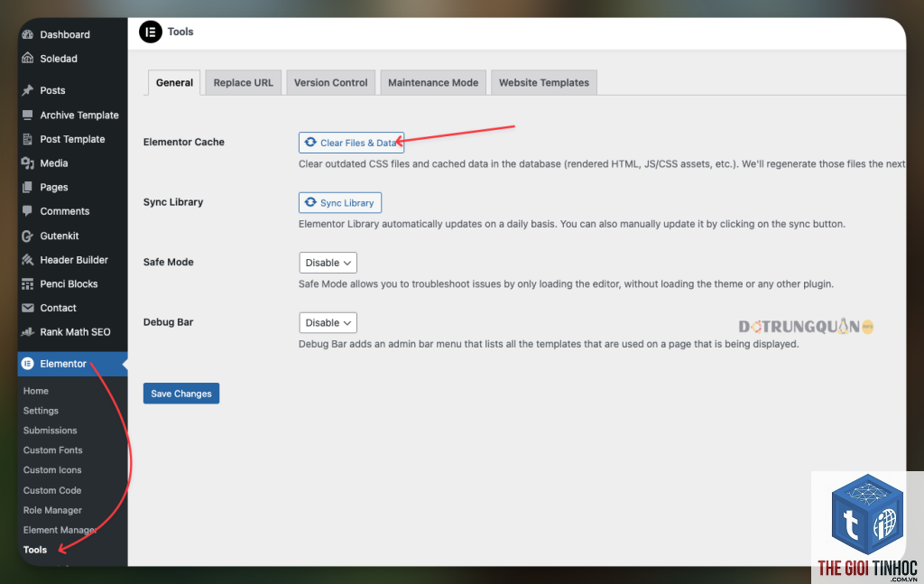Open the Role Manager submenu link
924x584 pixels.
(52, 510)
